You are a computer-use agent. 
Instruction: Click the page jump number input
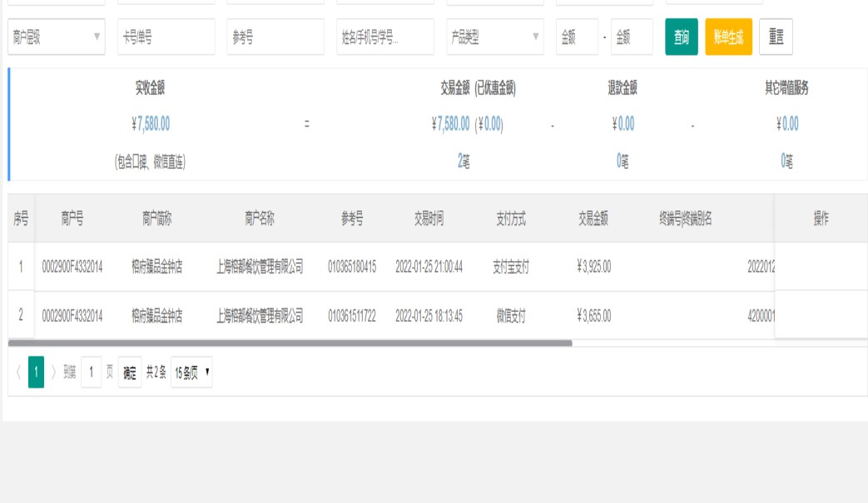click(x=91, y=373)
